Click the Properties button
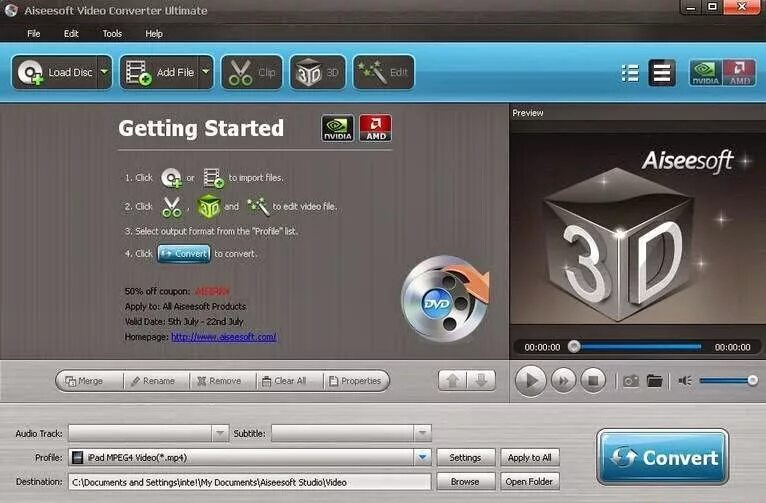This screenshot has width=766, height=503. coord(357,381)
